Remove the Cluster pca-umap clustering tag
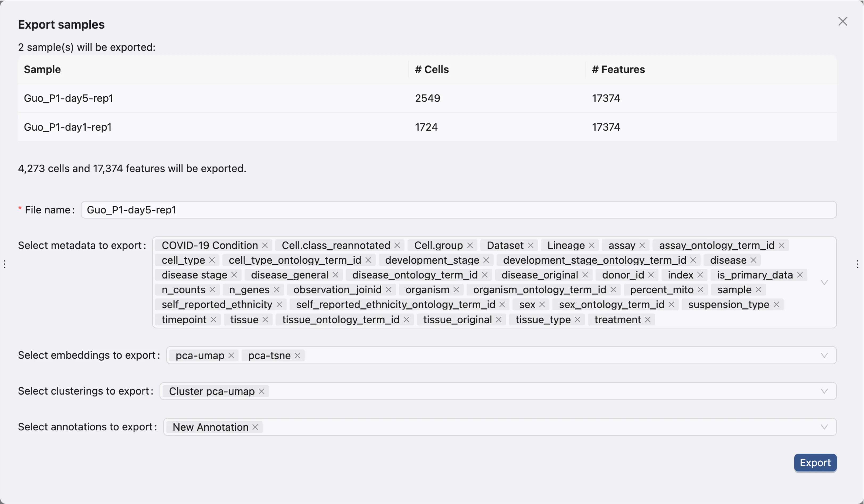Viewport: 864px width, 504px height. pos(261,391)
